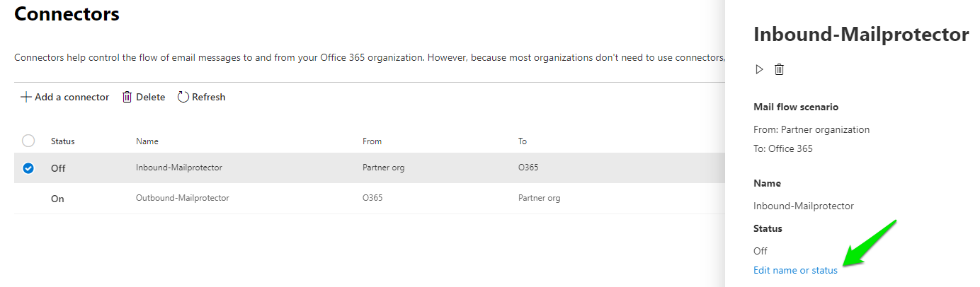Toggle the select-all circle in the header
980x287 pixels.
(x=28, y=141)
